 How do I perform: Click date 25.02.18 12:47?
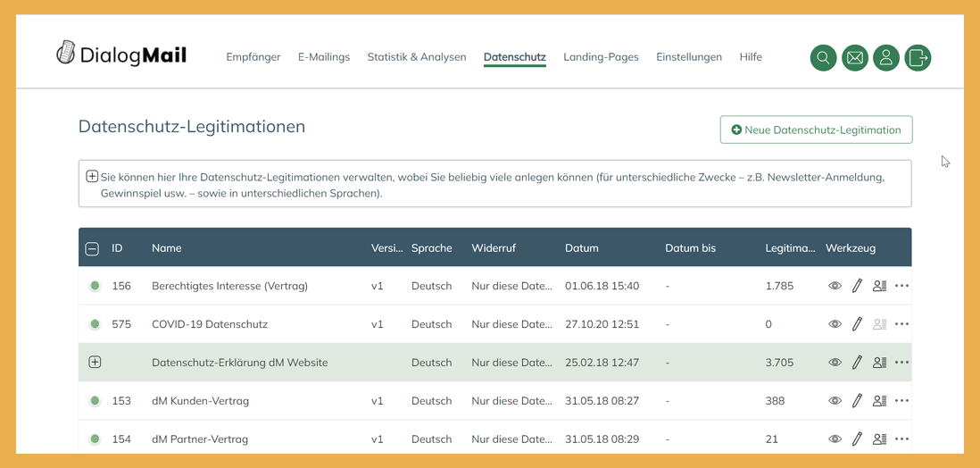pyautogui.click(x=602, y=363)
